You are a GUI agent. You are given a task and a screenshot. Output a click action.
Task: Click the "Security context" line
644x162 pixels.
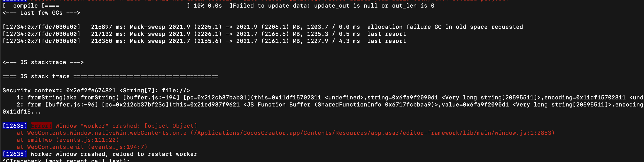[96, 90]
